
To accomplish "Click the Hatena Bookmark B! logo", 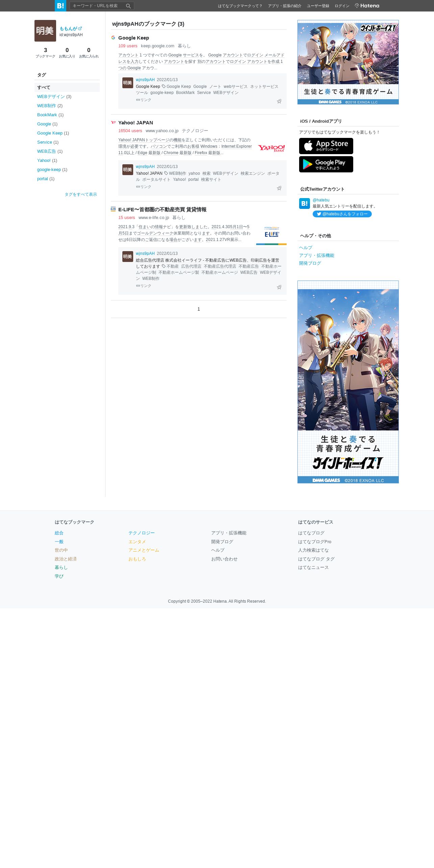I will tap(61, 6).
